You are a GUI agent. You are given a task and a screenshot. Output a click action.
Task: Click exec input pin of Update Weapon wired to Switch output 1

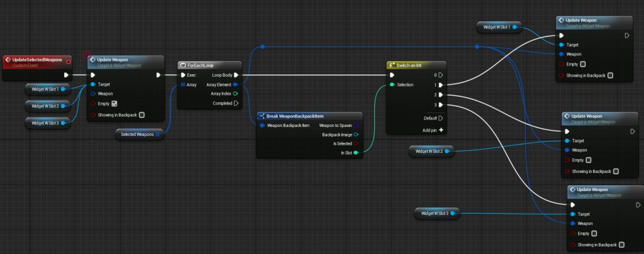click(562, 35)
